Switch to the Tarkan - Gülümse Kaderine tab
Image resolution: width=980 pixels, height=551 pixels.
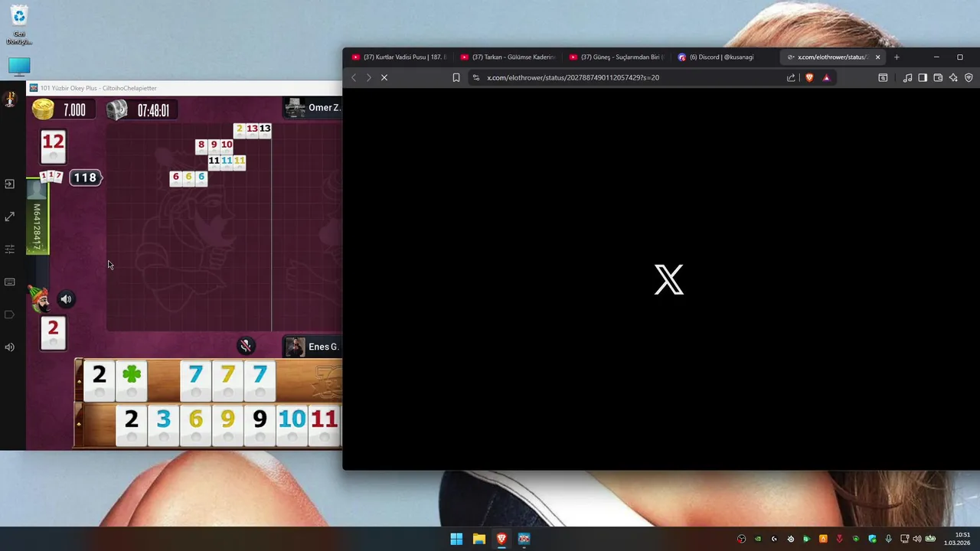point(508,57)
